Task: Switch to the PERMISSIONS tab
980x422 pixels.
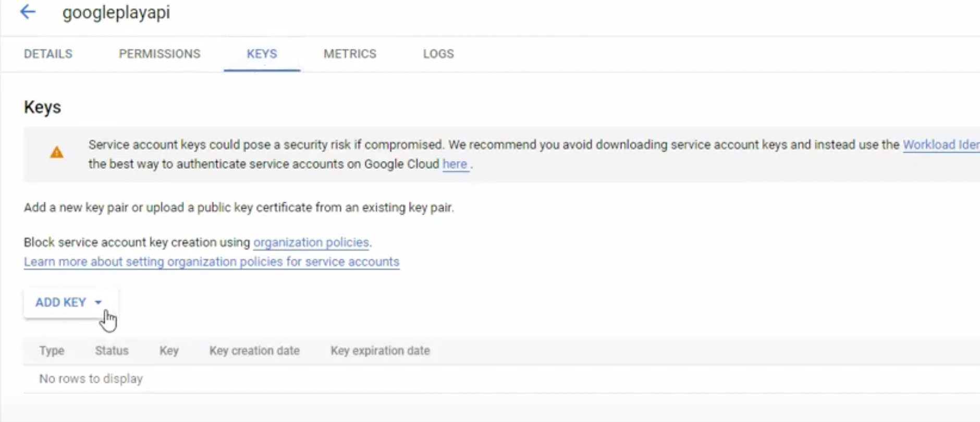Action: coord(160,54)
